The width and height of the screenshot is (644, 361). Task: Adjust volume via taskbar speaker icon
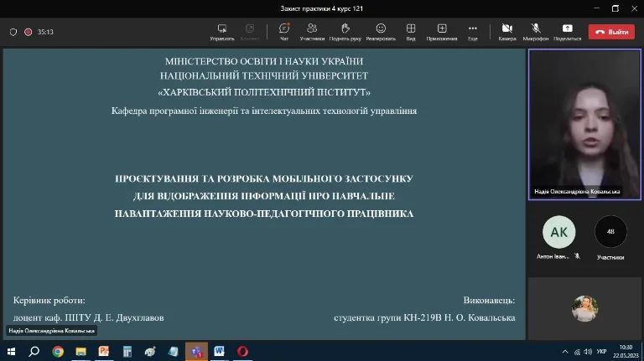(x=587, y=352)
